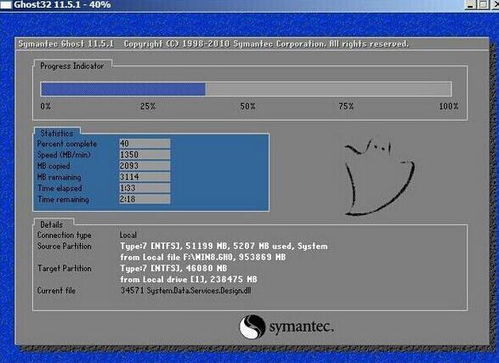The image size is (499, 363).
Task: Select the Time elapsed value field
Action: click(x=145, y=188)
